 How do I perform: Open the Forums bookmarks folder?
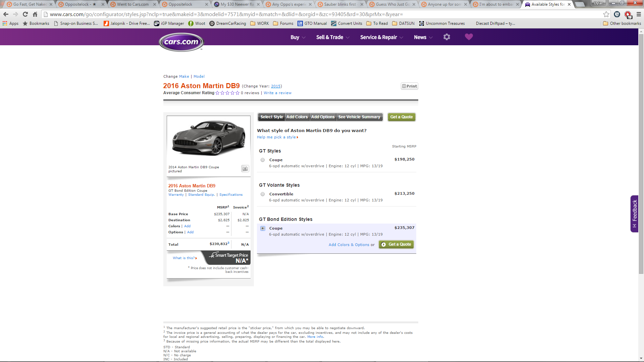tap(283, 23)
